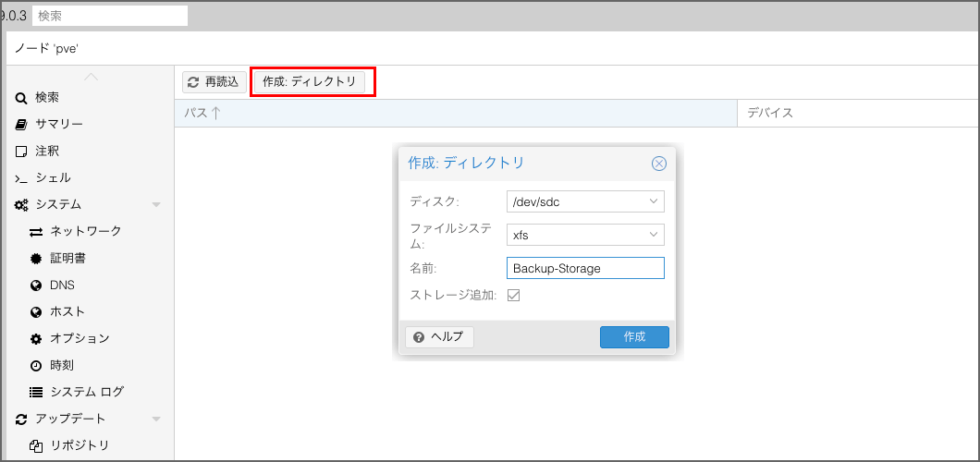Image resolution: width=980 pixels, height=462 pixels.
Task: Click the certificate badge icon for 証明書
Action: click(36, 259)
